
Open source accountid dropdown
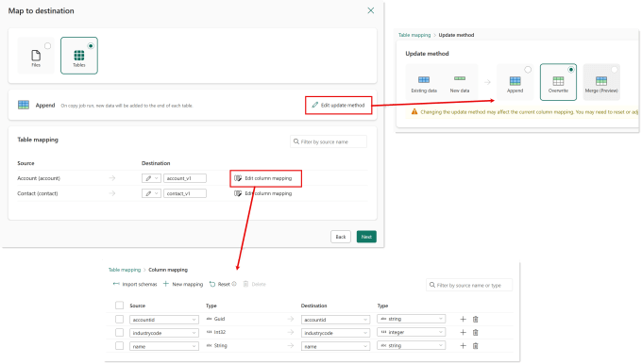tap(164, 320)
